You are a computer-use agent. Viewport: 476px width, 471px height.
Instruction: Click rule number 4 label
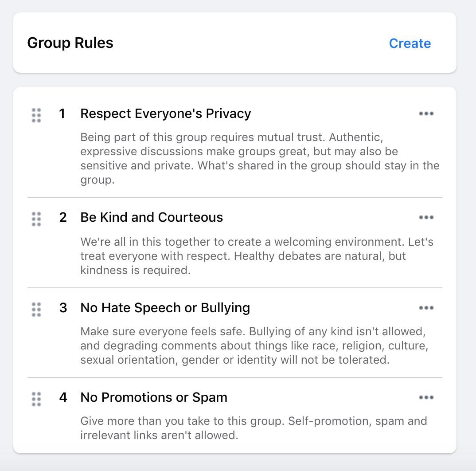pyautogui.click(x=63, y=397)
